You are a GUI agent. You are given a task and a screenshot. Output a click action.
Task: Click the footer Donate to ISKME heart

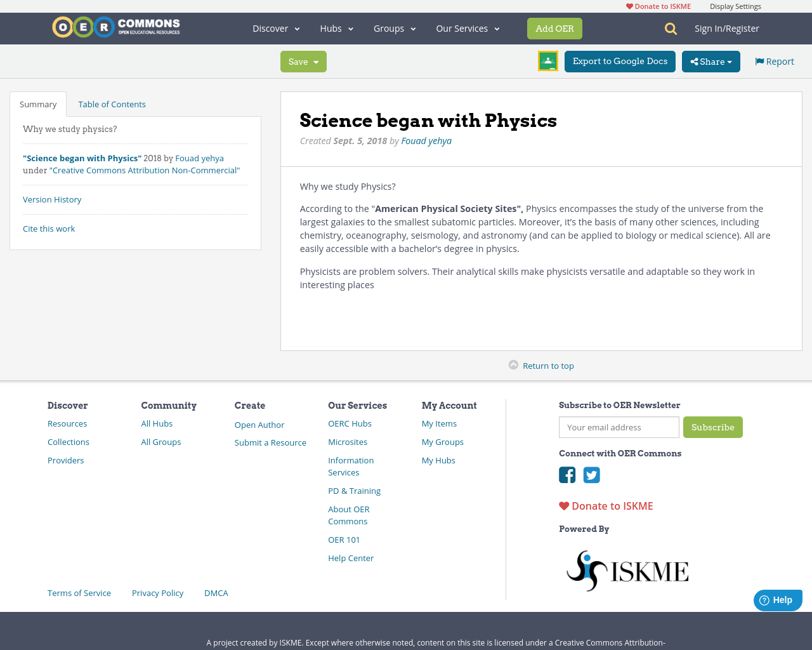pyautogui.click(x=563, y=505)
